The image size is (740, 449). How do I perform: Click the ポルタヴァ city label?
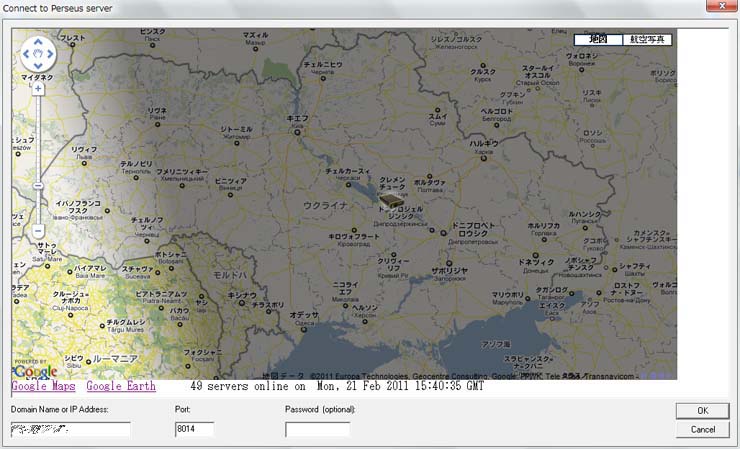[429, 182]
